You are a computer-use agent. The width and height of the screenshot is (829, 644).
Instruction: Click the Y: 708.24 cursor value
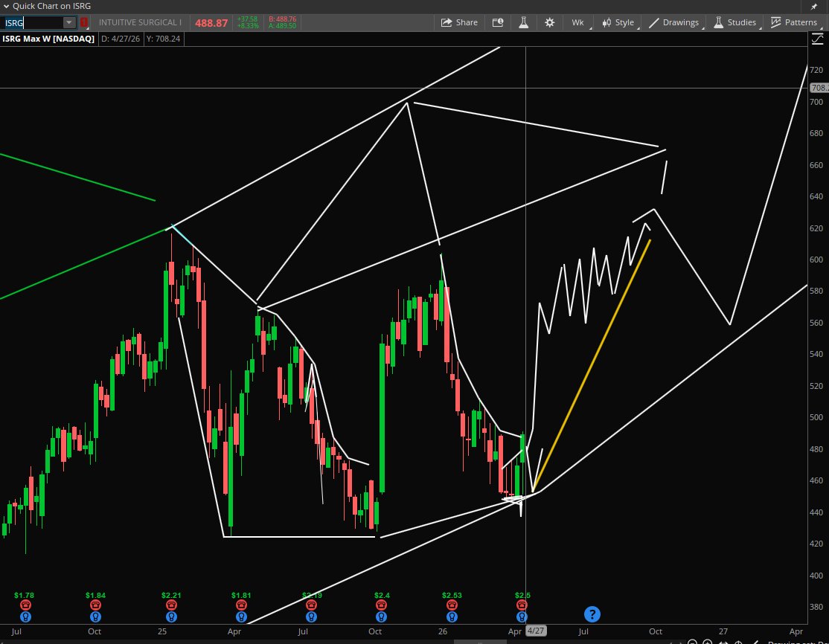pos(164,39)
